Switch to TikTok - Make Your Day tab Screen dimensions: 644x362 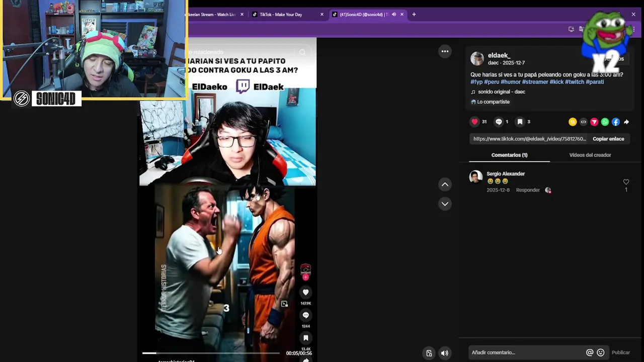tap(288, 15)
